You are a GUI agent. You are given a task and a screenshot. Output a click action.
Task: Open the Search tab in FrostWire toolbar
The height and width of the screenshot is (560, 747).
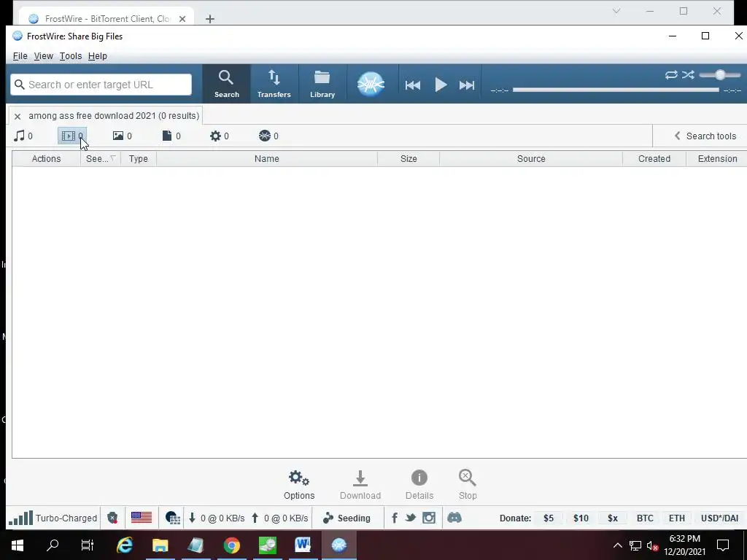tap(226, 84)
